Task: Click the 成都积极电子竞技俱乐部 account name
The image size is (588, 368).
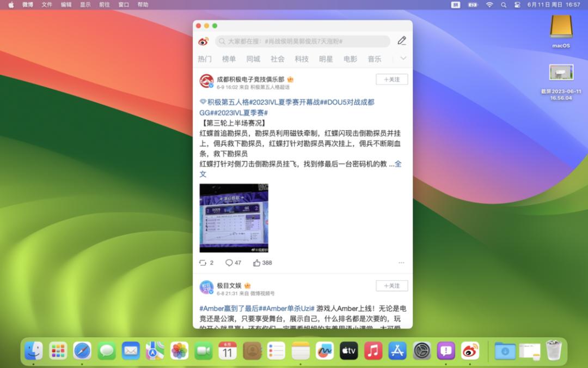Action: tap(250, 79)
